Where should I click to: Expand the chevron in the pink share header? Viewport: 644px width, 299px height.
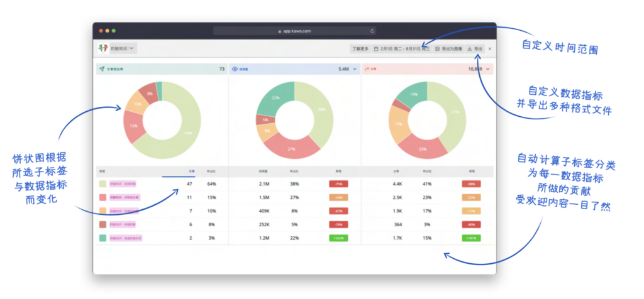[487, 69]
